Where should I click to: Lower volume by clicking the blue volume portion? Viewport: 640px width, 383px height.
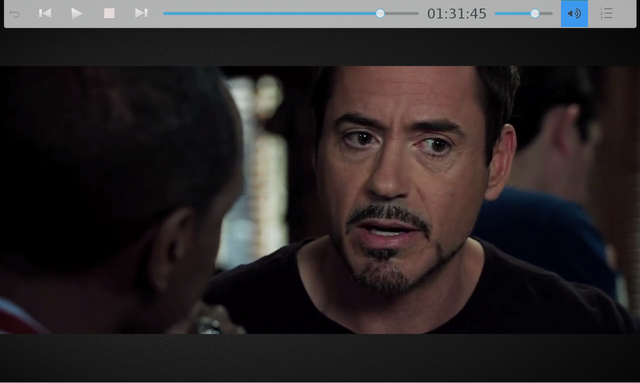click(x=513, y=13)
